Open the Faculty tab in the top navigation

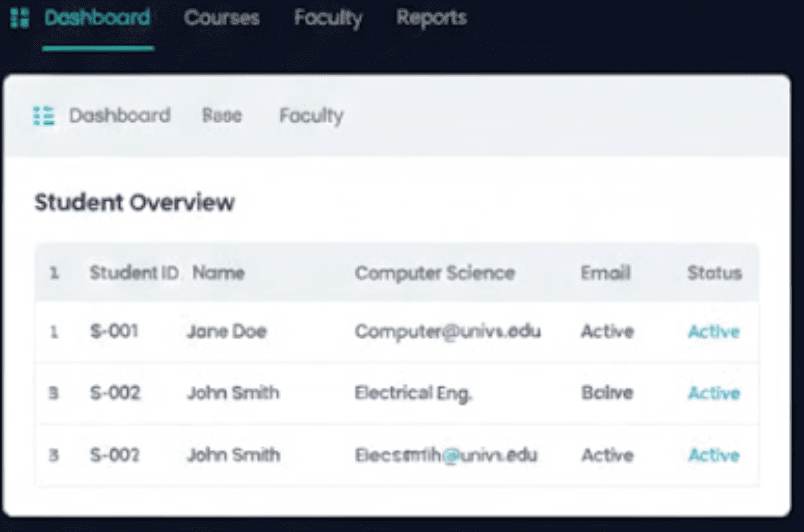tap(328, 18)
